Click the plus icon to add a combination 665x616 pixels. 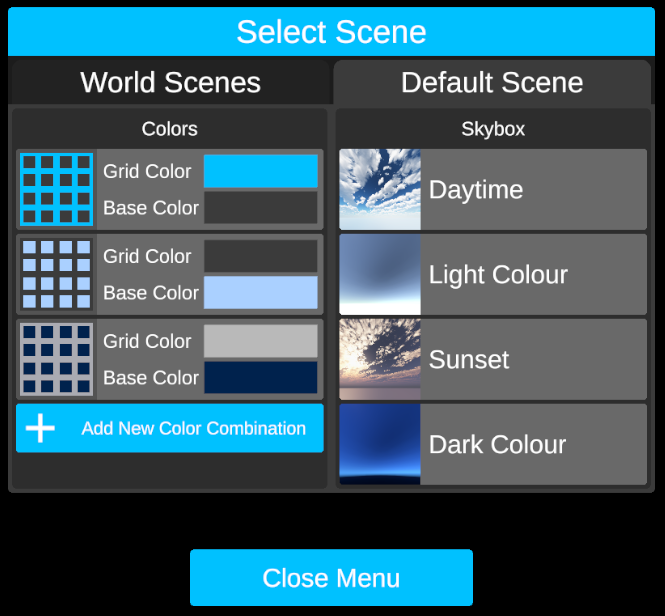[40, 428]
